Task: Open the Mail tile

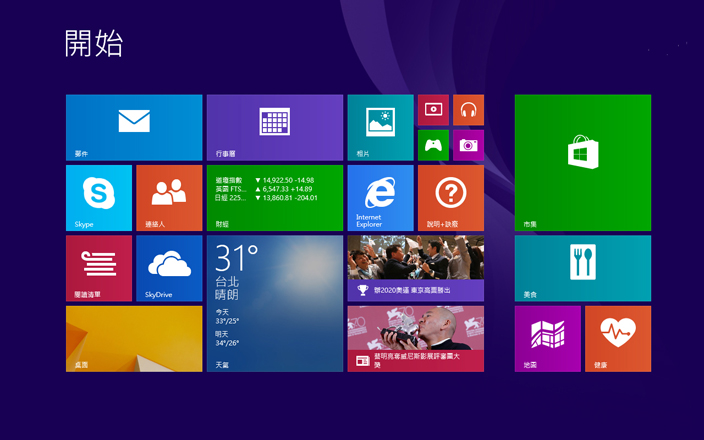Action: click(134, 127)
